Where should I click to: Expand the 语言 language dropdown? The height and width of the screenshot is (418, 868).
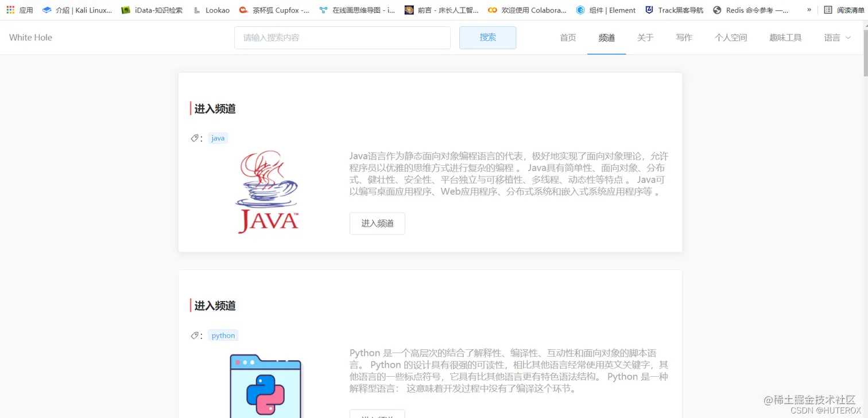coord(838,38)
